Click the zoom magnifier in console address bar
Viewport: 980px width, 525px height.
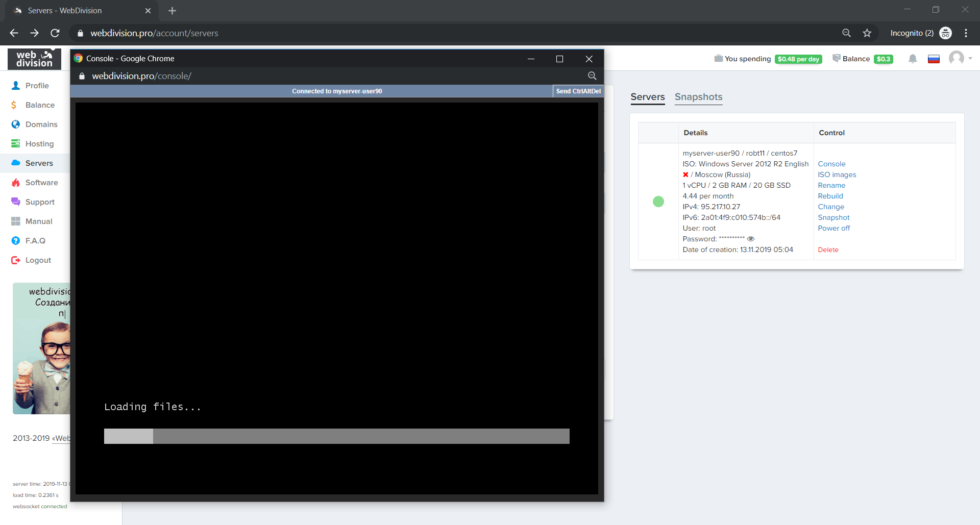(x=592, y=76)
